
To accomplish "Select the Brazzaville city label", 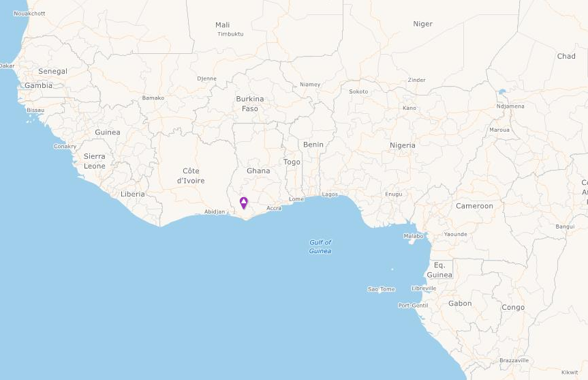I will pyautogui.click(x=514, y=360).
